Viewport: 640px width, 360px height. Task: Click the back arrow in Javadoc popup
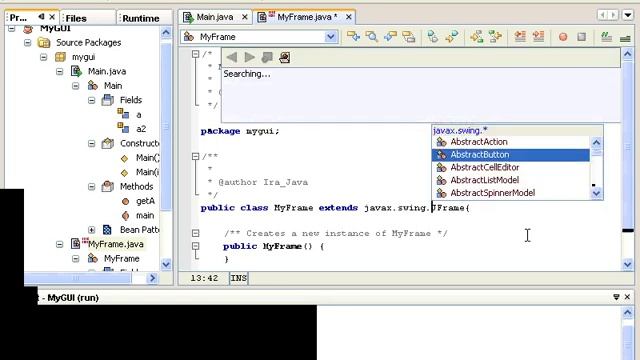232,57
